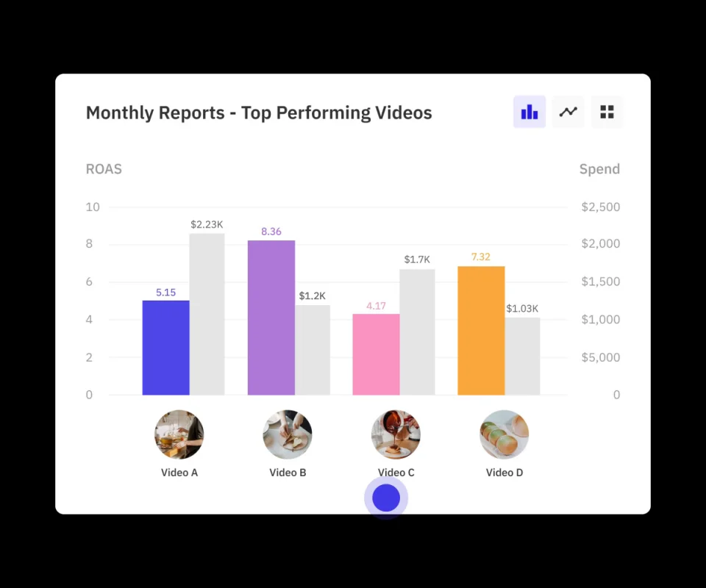This screenshot has width=706, height=588.
Task: Switch to line chart view
Action: [x=568, y=112]
